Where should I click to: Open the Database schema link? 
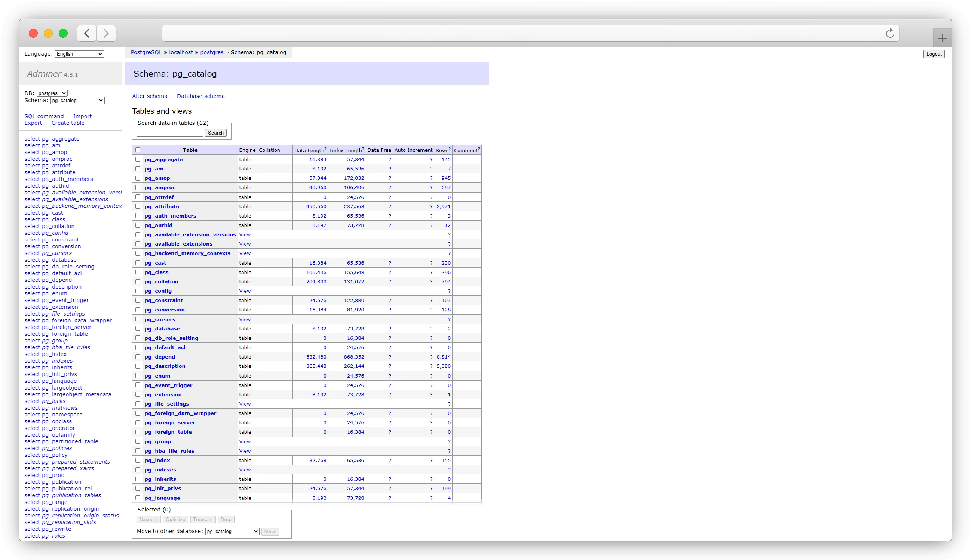200,96
